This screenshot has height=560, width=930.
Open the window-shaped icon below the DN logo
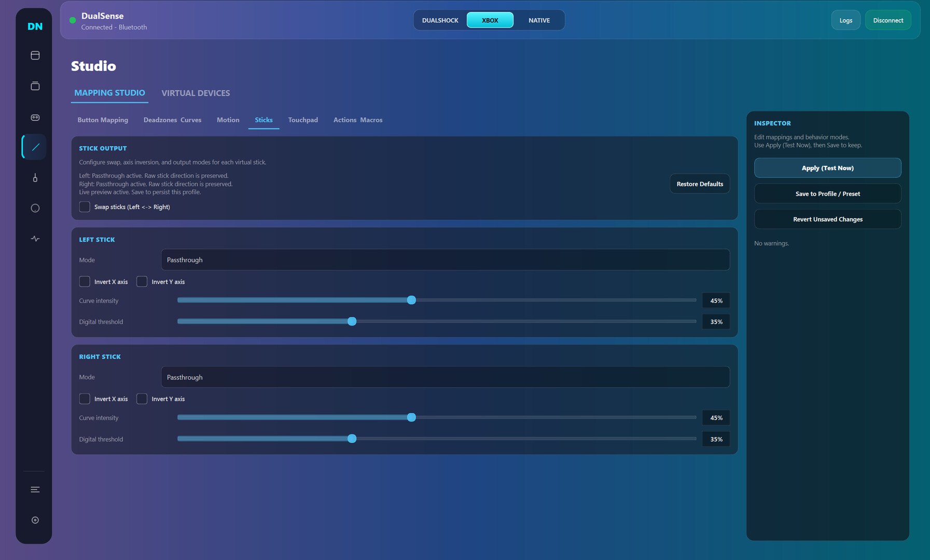coord(35,55)
